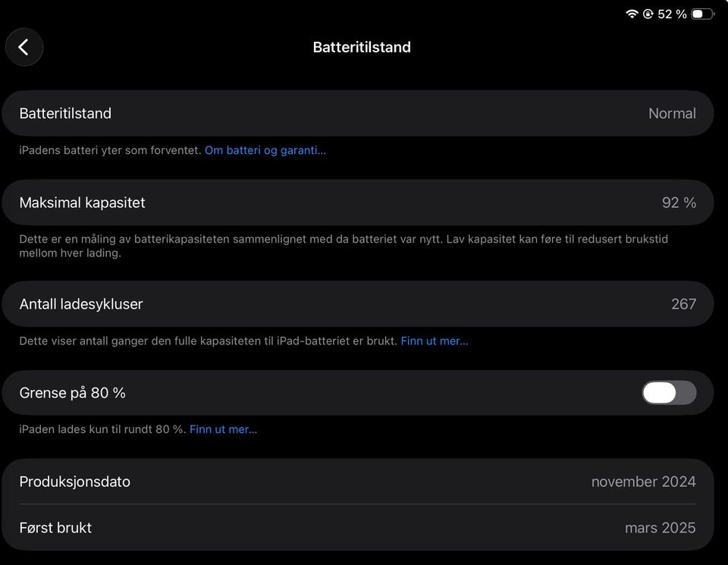Tap the Maksimal kapasitet row

point(357,202)
